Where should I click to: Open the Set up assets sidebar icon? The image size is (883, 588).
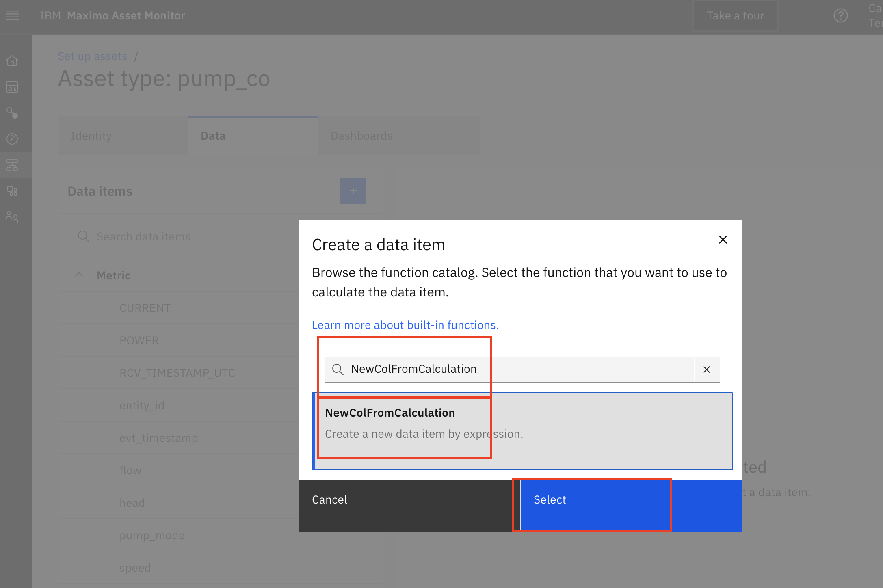pos(12,165)
